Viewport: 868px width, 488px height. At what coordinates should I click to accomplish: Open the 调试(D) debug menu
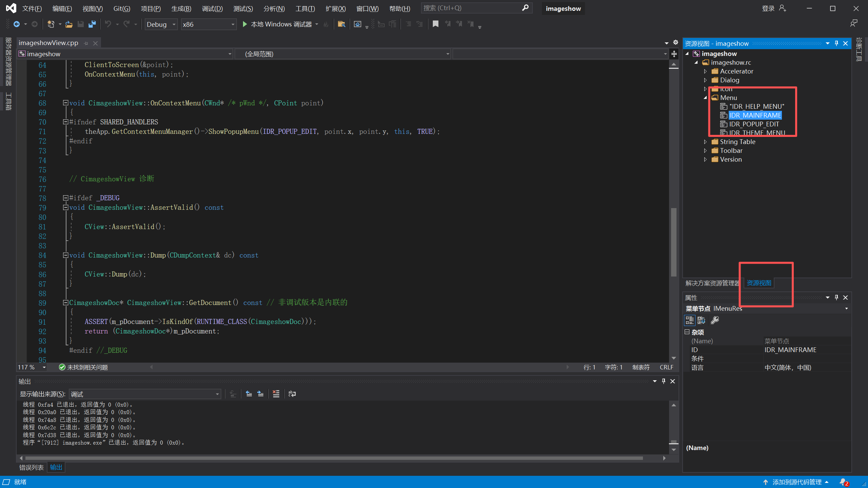(x=212, y=8)
